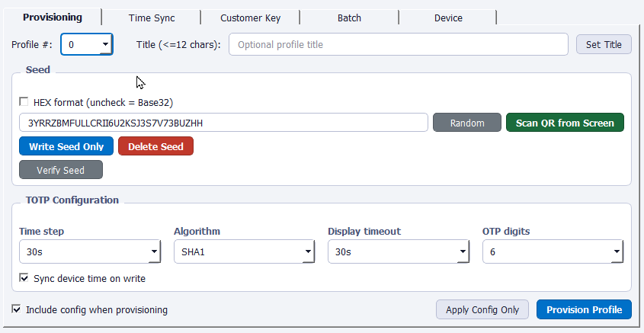Go to the Batch tab
The height and width of the screenshot is (333, 644).
pyautogui.click(x=348, y=18)
